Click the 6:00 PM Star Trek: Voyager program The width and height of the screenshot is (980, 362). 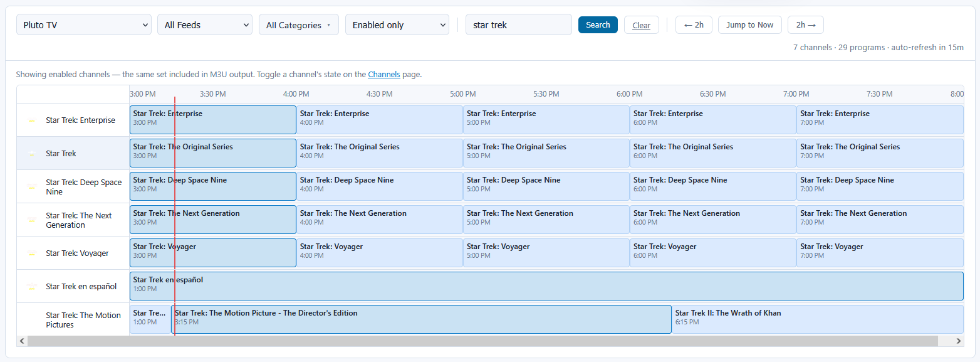pyautogui.click(x=713, y=253)
